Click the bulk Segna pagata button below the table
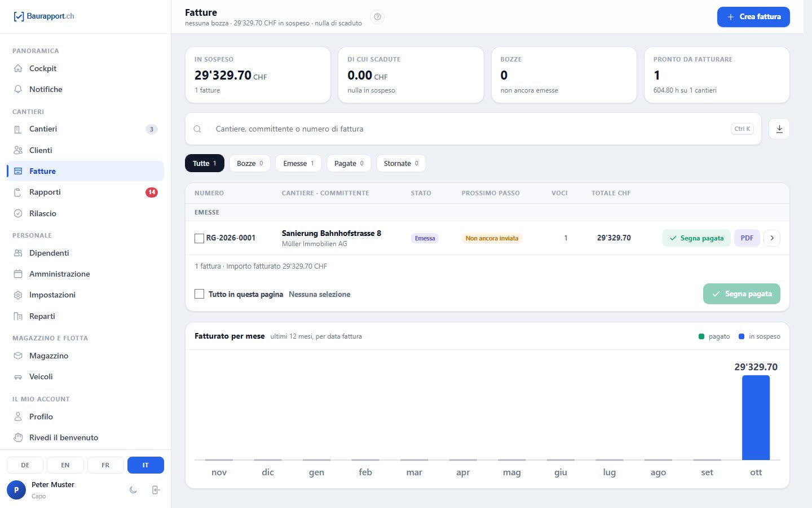The width and height of the screenshot is (812, 508). (742, 294)
